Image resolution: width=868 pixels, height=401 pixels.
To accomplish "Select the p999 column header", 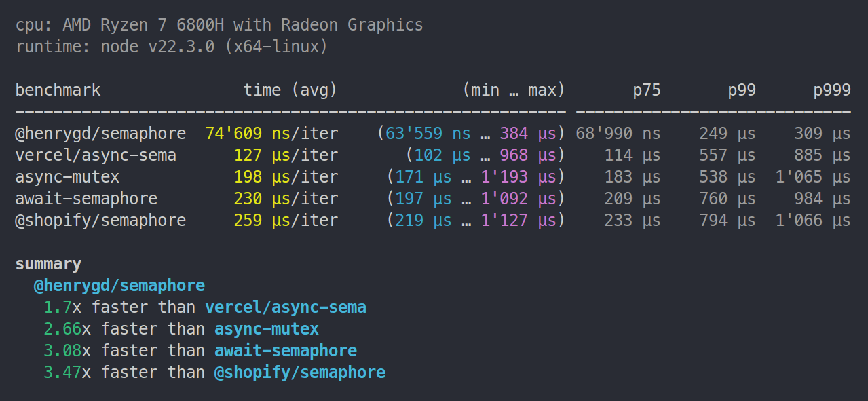I will [x=832, y=90].
